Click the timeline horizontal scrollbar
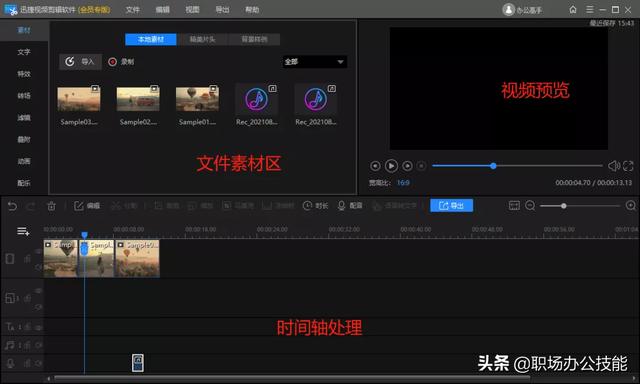640x384 pixels. point(292,378)
